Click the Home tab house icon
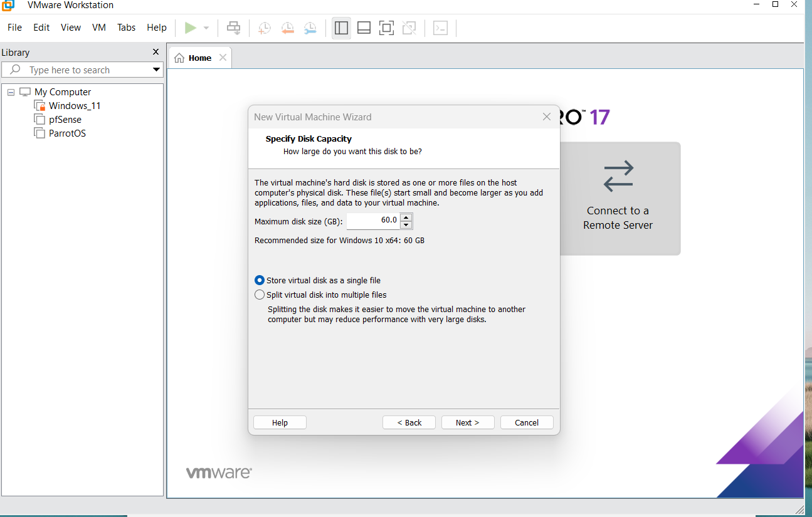 click(179, 58)
